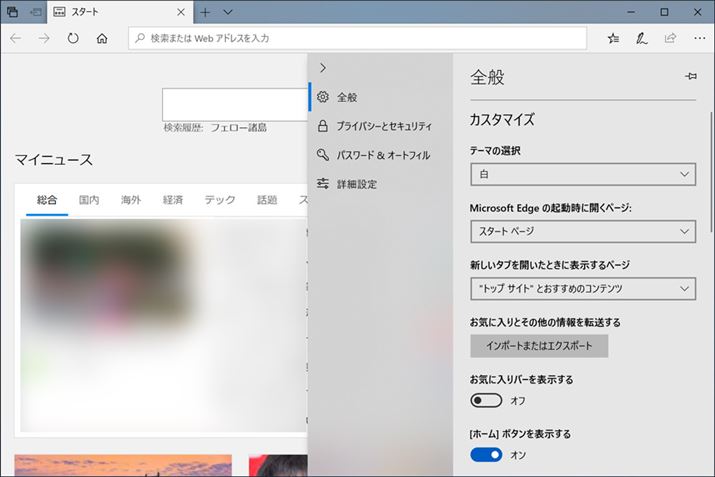Click the Share page icon
The width and height of the screenshot is (715, 477).
tap(669, 38)
